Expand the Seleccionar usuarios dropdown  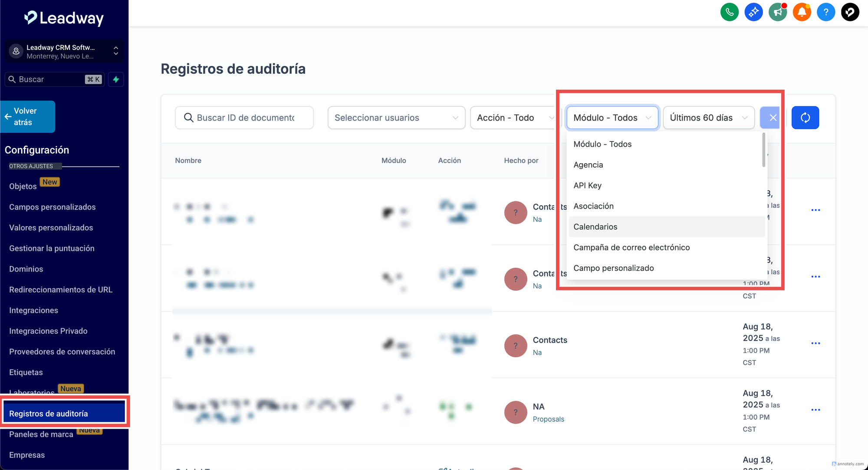(x=396, y=118)
